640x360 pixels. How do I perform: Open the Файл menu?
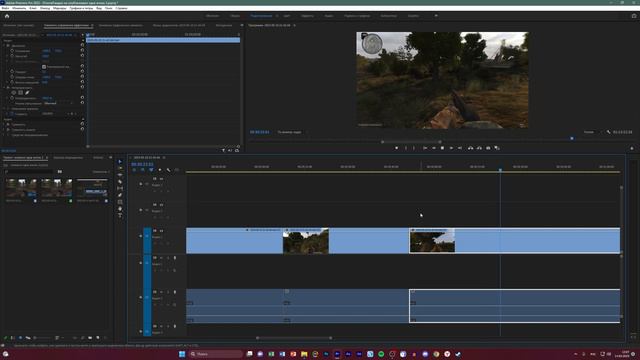pyautogui.click(x=5, y=8)
